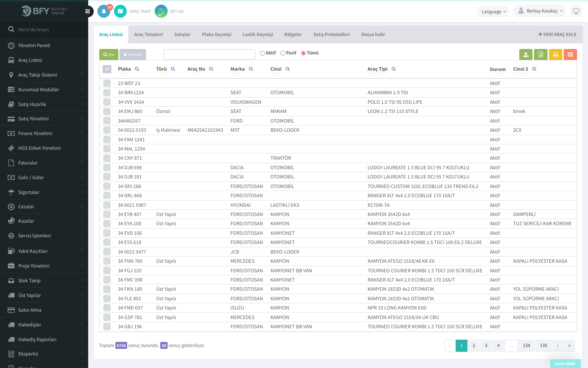This screenshot has width=588, height=368.
Task: Click the Cinsi column search icon
Action: (288, 69)
